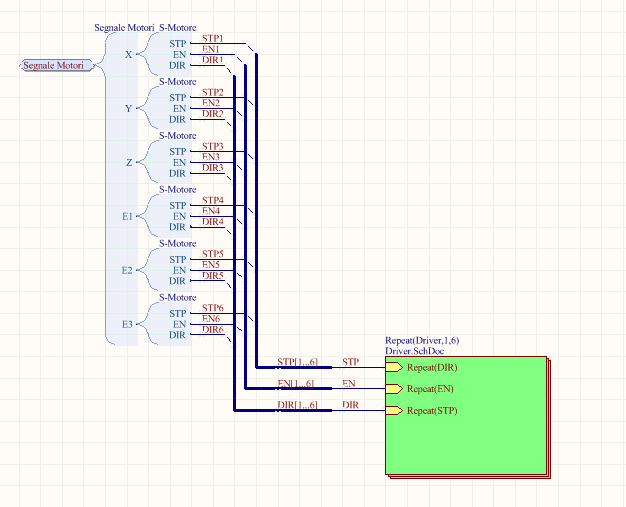Click the DIR3 net label
This screenshot has width=626, height=507.
[x=213, y=168]
